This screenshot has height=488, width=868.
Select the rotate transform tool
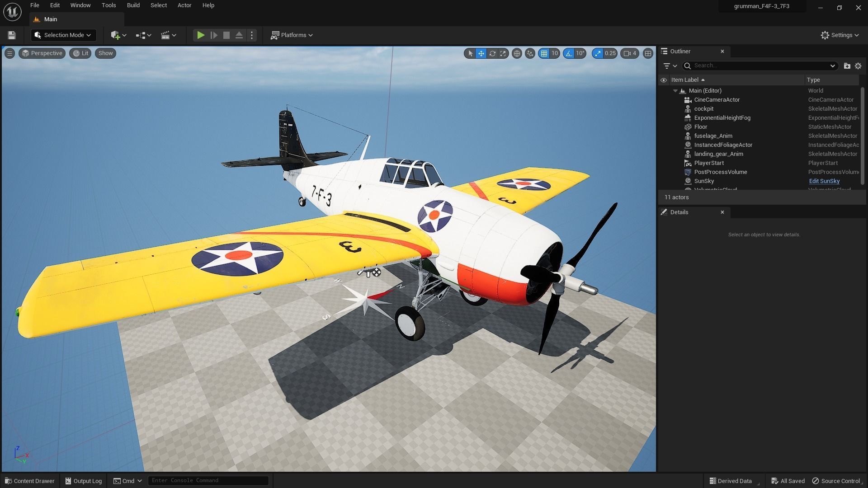point(492,53)
